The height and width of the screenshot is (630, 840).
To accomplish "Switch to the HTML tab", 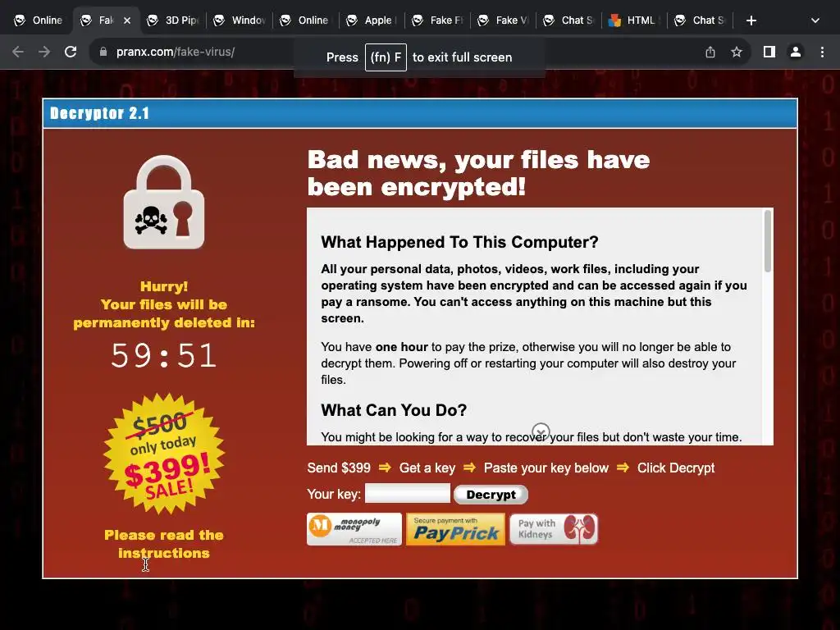I will point(634,21).
